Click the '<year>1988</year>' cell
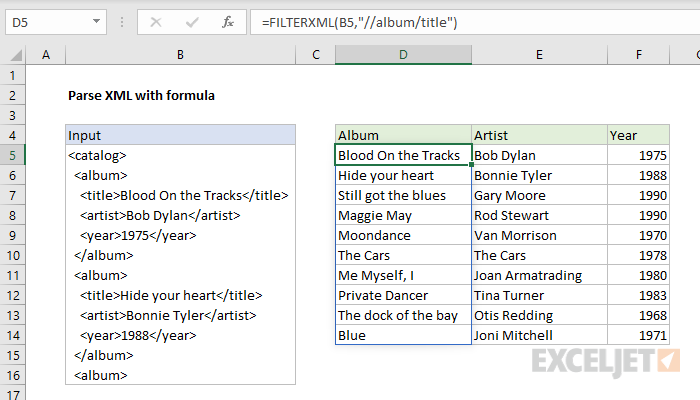The image size is (700, 400). (x=180, y=335)
